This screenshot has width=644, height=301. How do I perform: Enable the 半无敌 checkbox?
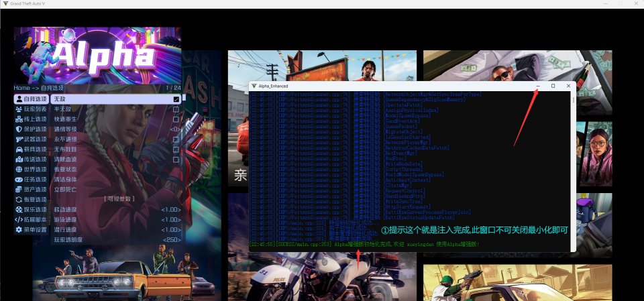click(x=176, y=109)
